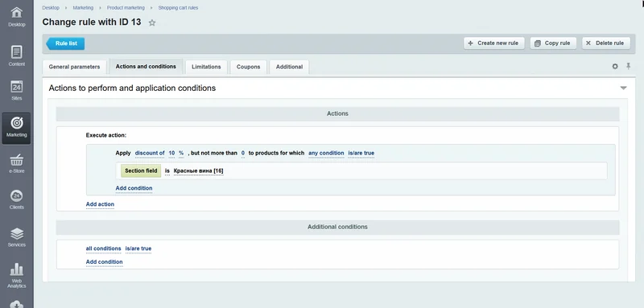Viewport: 644px width, 308px height.
Task: Edit section value Красные вина [16]
Action: pyautogui.click(x=198, y=171)
